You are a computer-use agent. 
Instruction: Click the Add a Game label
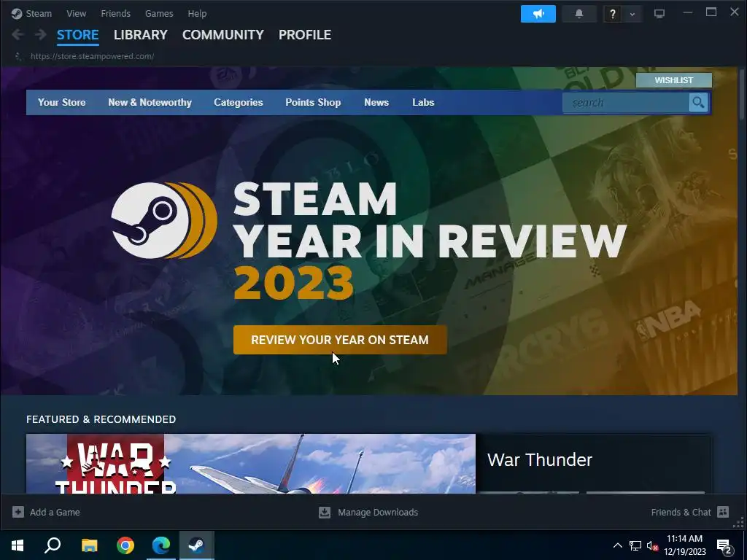pyautogui.click(x=55, y=512)
